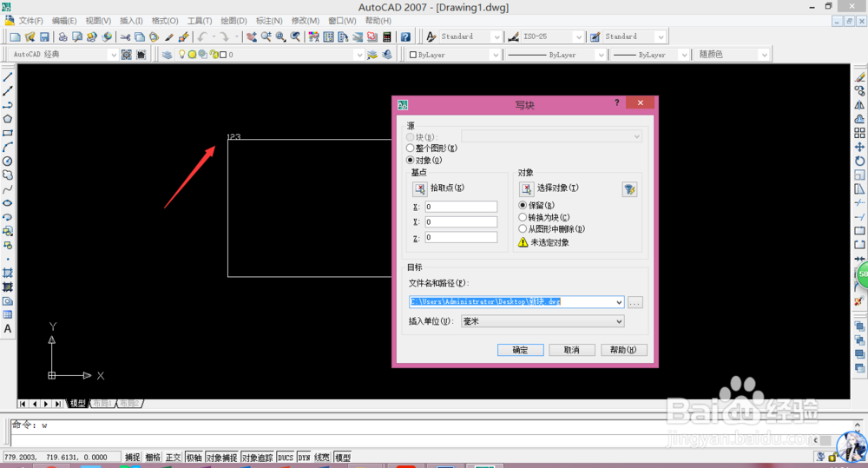Viewport: 868px width, 468px height.
Task: Select the Line draw tool
Action: pos(8,77)
